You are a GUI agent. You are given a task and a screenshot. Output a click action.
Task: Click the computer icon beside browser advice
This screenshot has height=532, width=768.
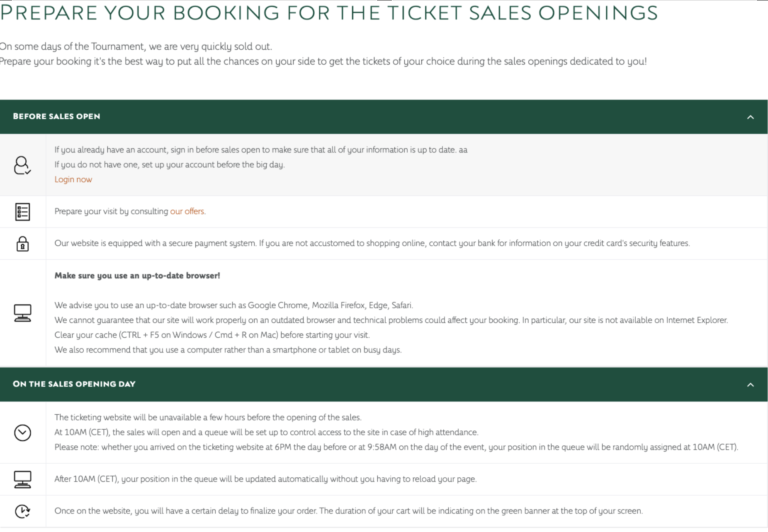tap(22, 313)
